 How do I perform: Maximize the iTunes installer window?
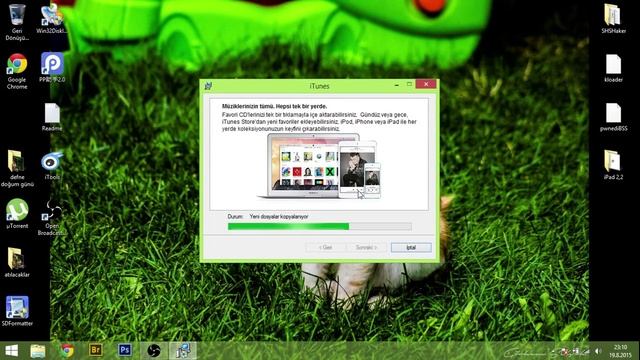pos(409,84)
